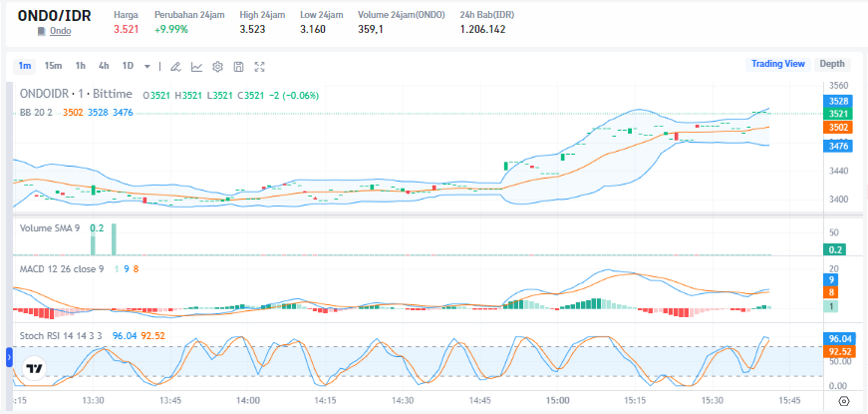Switch to Depth chart mode
Screen dimensions: 868x414
832,64
